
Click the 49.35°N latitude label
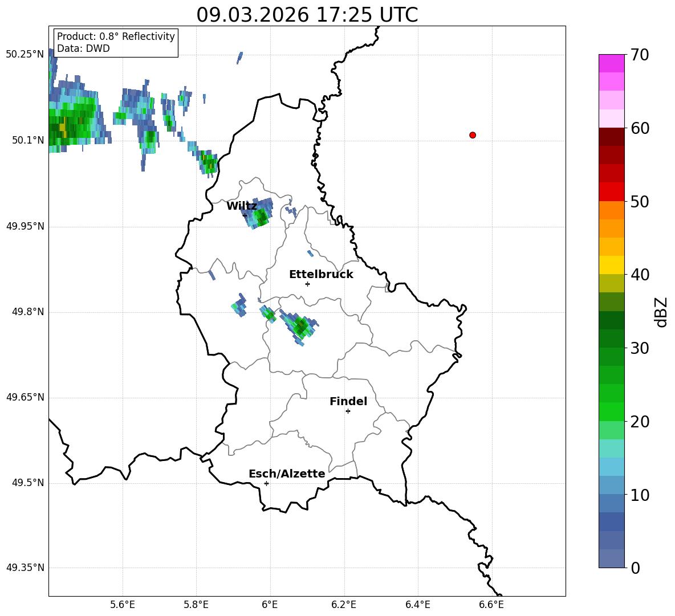tap(25, 568)
